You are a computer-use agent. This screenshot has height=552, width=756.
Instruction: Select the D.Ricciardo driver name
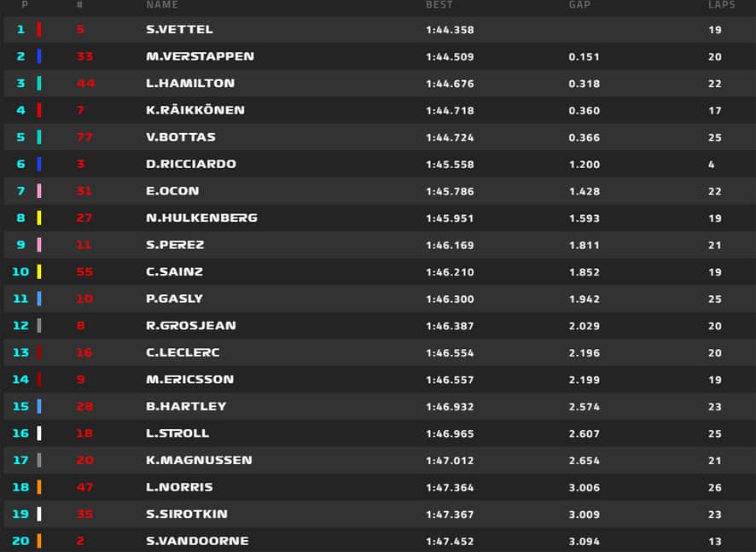[191, 164]
